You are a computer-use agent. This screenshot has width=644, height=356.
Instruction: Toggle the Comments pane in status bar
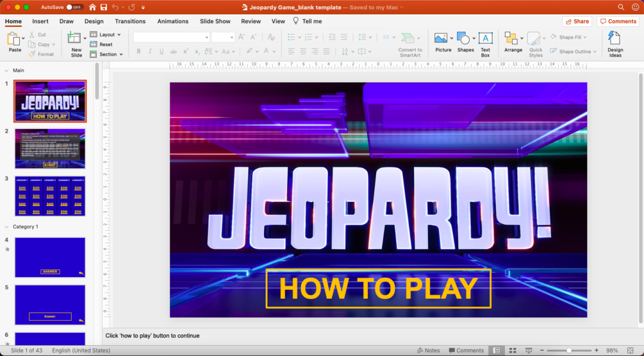click(x=466, y=350)
